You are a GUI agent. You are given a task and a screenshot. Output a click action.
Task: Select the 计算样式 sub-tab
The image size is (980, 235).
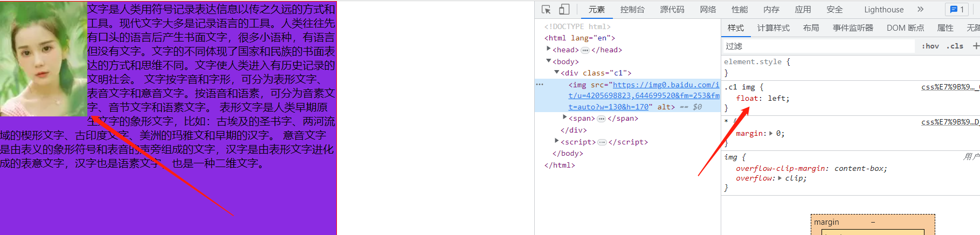[774, 28]
